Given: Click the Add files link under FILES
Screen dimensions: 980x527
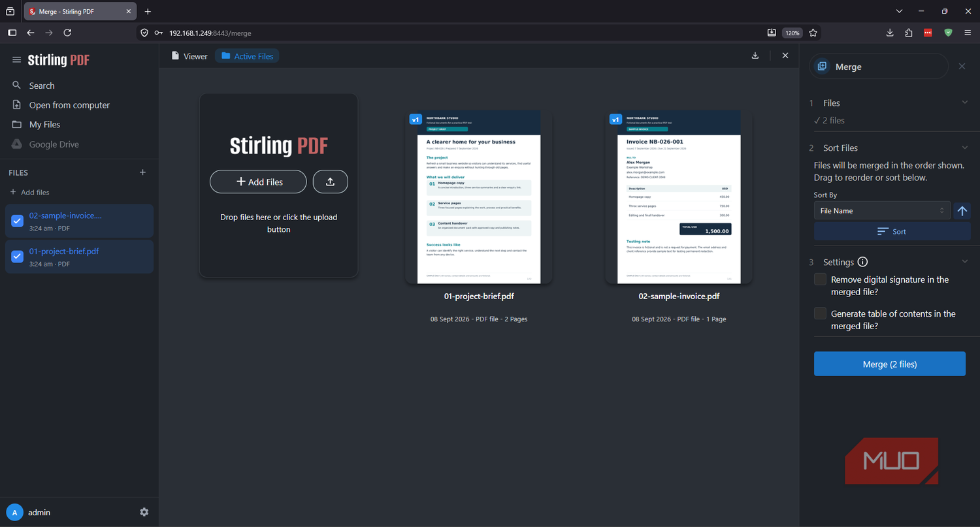Looking at the screenshot, I should click(x=29, y=193).
